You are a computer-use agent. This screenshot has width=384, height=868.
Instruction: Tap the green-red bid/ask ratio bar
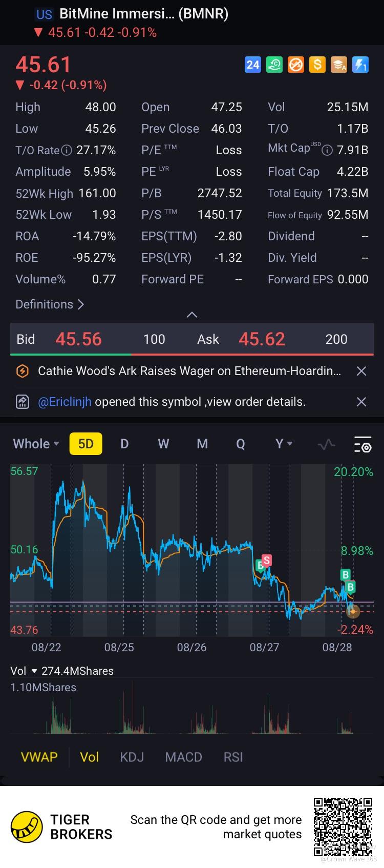(192, 354)
